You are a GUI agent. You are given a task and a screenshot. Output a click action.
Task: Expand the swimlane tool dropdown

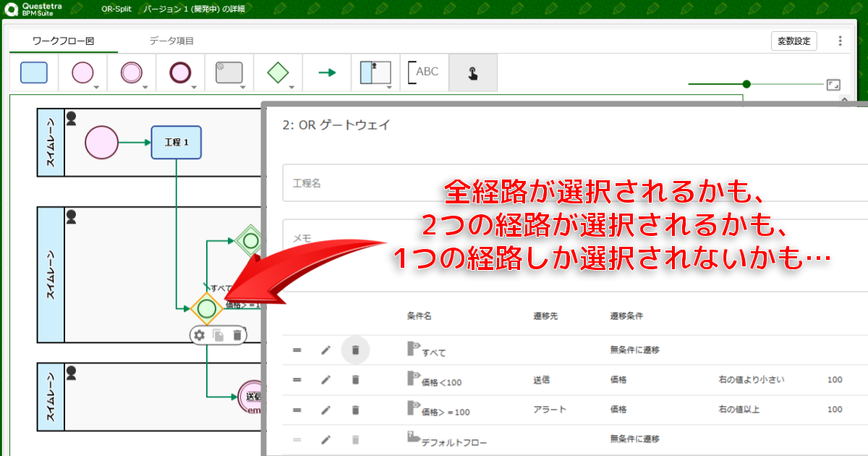(389, 87)
